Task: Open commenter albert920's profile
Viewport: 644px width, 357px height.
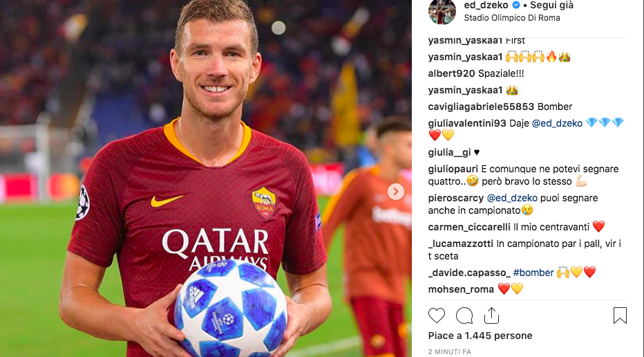Action: pyautogui.click(x=451, y=73)
